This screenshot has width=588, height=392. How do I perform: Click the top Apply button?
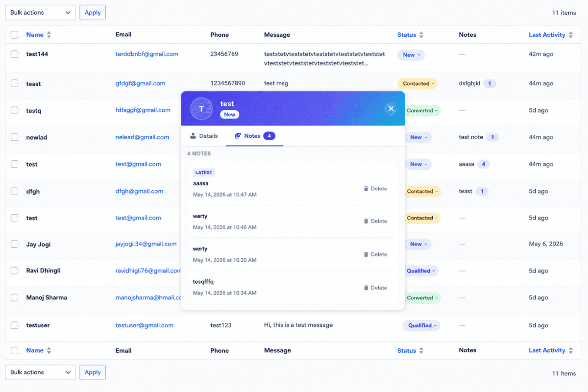[93, 13]
